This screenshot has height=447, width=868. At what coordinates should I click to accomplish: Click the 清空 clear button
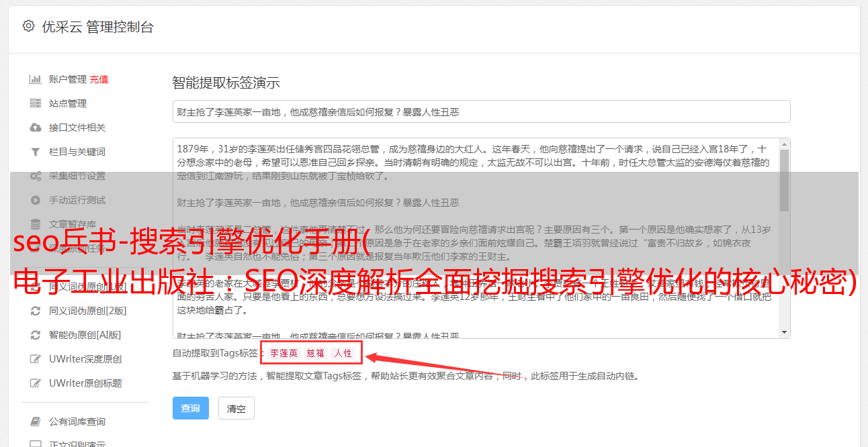[x=236, y=408]
